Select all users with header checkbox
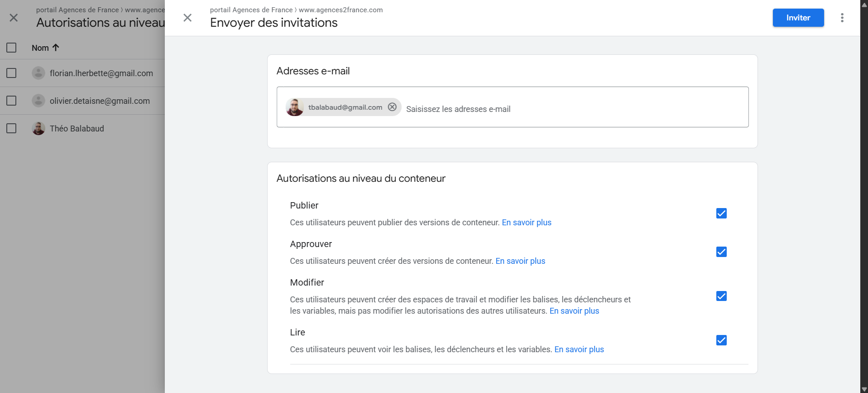Screen dimensions: 868x393 (x=11, y=48)
